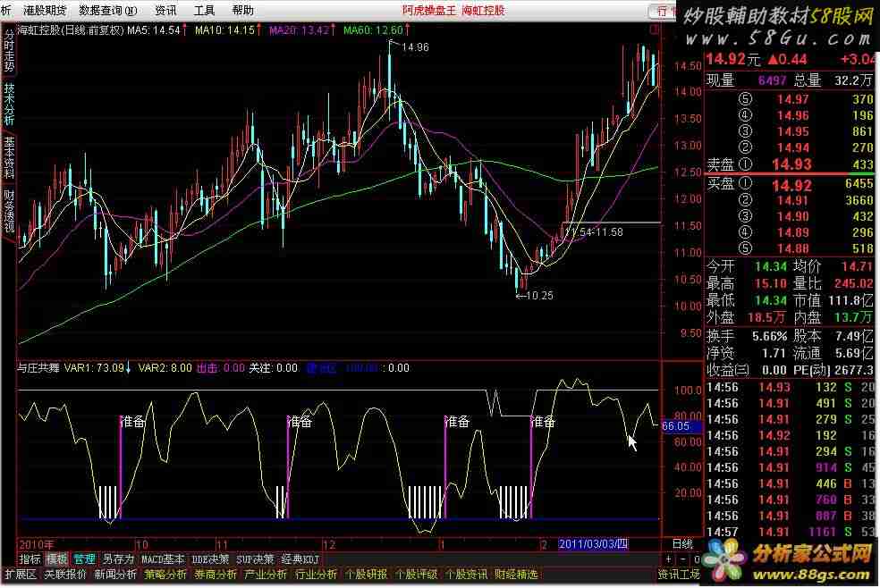Click the MA60: 12.60 indicator label
This screenshot has width=880, height=588.
[373, 30]
